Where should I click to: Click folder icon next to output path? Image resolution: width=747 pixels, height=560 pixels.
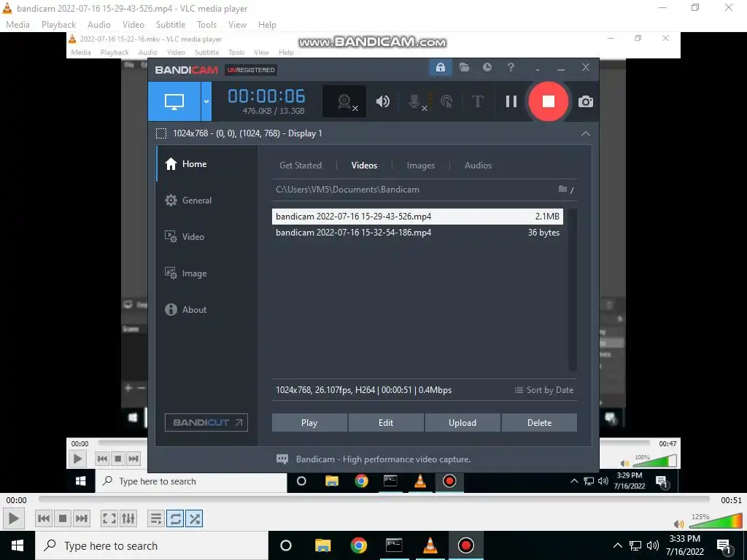point(562,189)
